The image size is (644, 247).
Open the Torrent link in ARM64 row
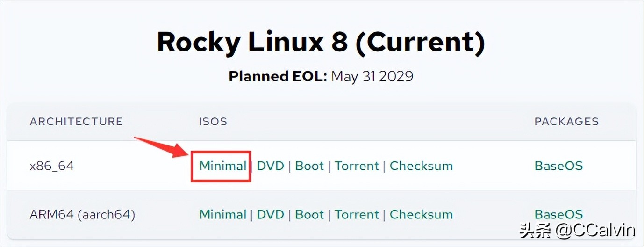coord(357,215)
